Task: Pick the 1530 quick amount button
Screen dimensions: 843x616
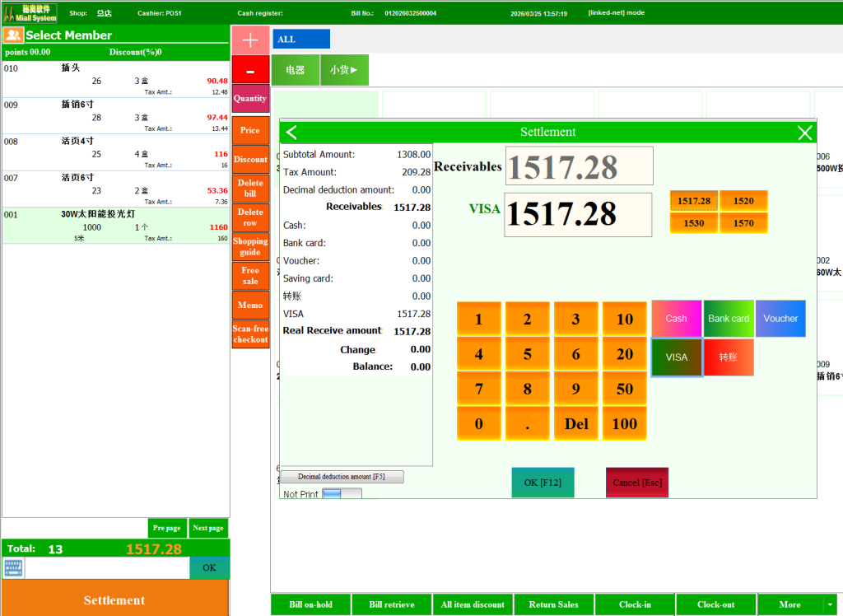Action: (694, 223)
